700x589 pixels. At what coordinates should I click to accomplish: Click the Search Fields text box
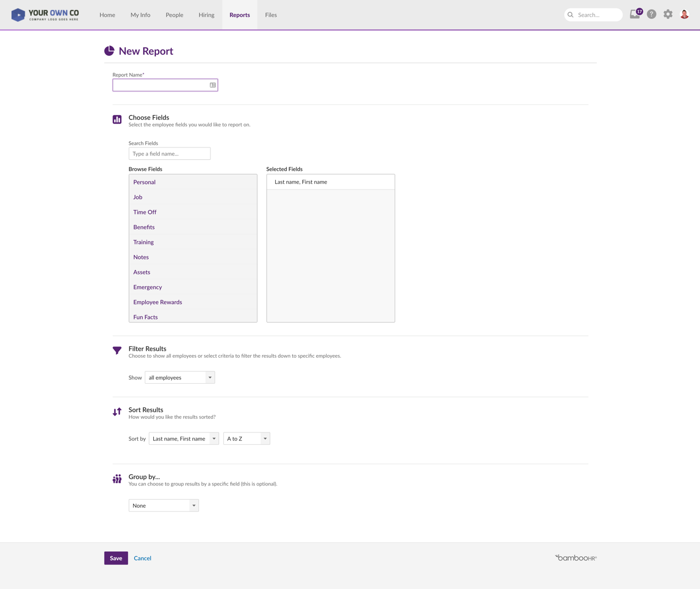[170, 153]
